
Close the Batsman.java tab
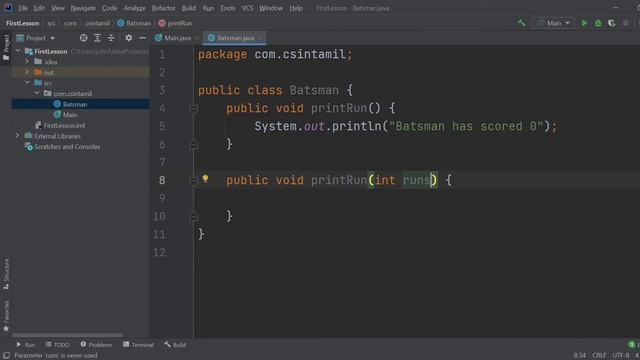pyautogui.click(x=260, y=38)
